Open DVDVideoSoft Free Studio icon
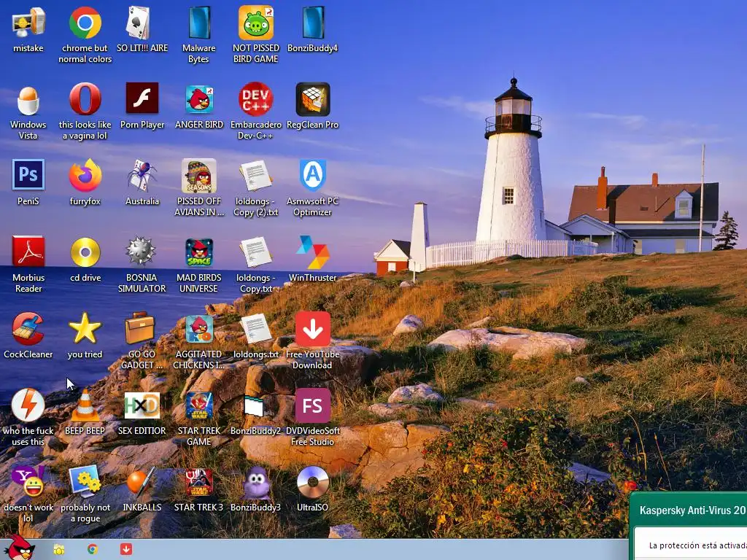The height and width of the screenshot is (560, 747). 312,405
